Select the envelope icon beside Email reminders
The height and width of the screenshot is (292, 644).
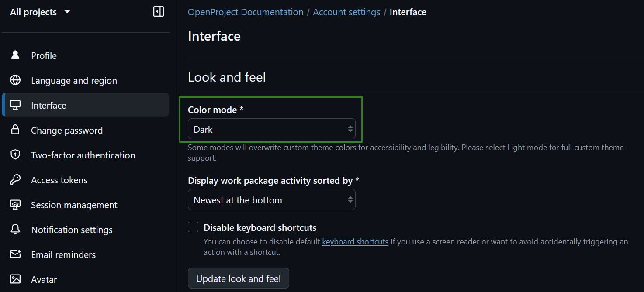pos(15,254)
